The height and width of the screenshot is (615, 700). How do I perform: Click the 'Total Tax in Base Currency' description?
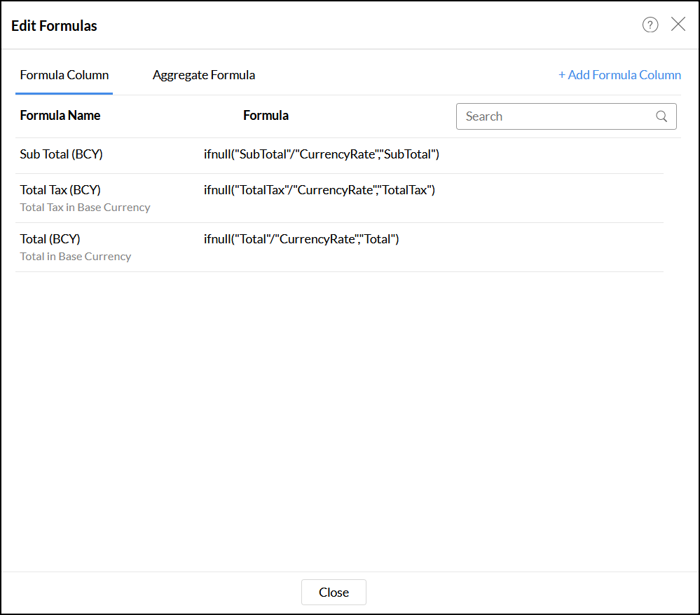coord(85,208)
